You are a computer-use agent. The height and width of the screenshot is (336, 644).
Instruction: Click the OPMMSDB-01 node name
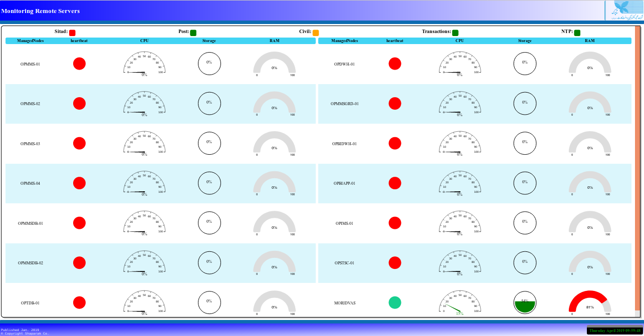point(30,223)
